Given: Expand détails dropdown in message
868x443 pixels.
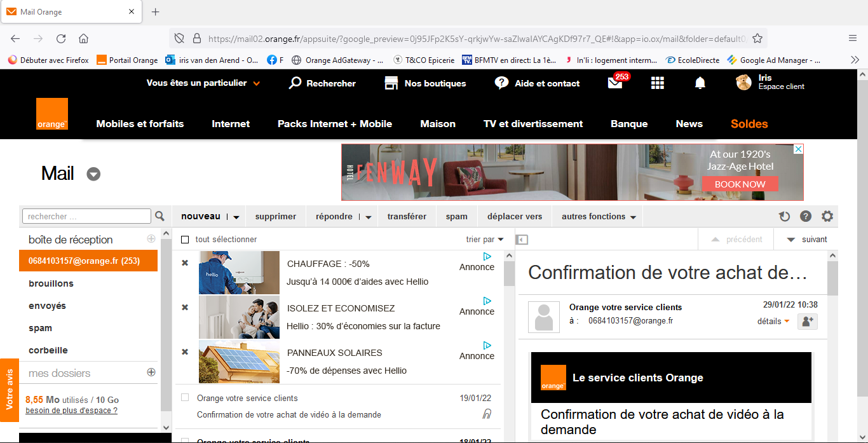Looking at the screenshot, I should coord(773,322).
